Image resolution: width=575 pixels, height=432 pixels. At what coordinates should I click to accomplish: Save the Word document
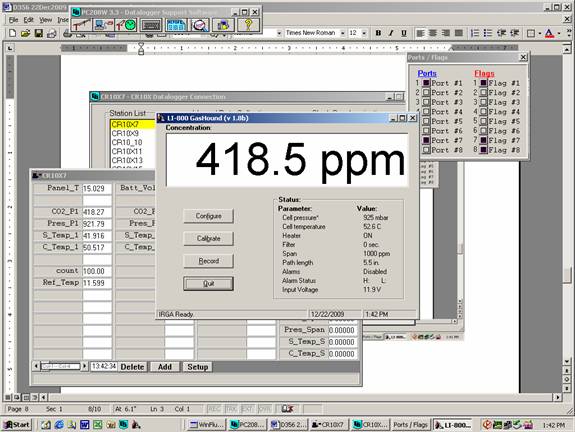(38, 34)
